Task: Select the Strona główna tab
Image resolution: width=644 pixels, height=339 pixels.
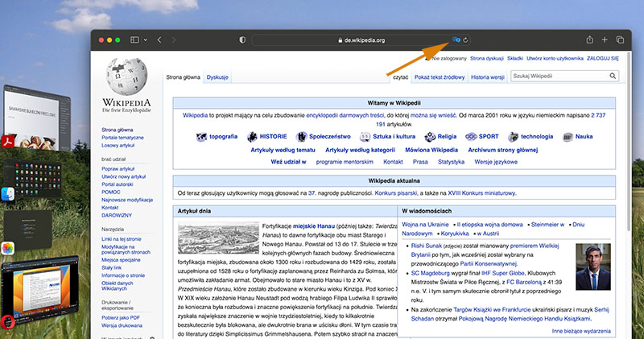Action: click(x=184, y=77)
